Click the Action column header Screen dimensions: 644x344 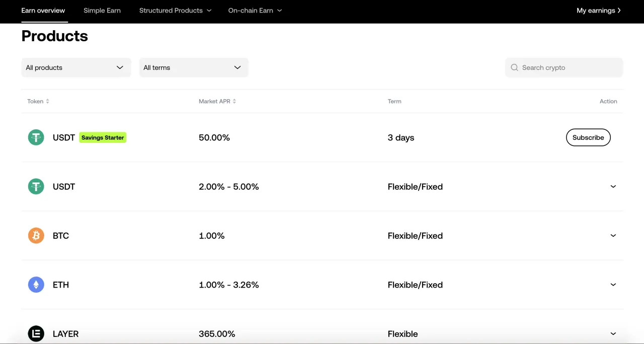pyautogui.click(x=608, y=101)
